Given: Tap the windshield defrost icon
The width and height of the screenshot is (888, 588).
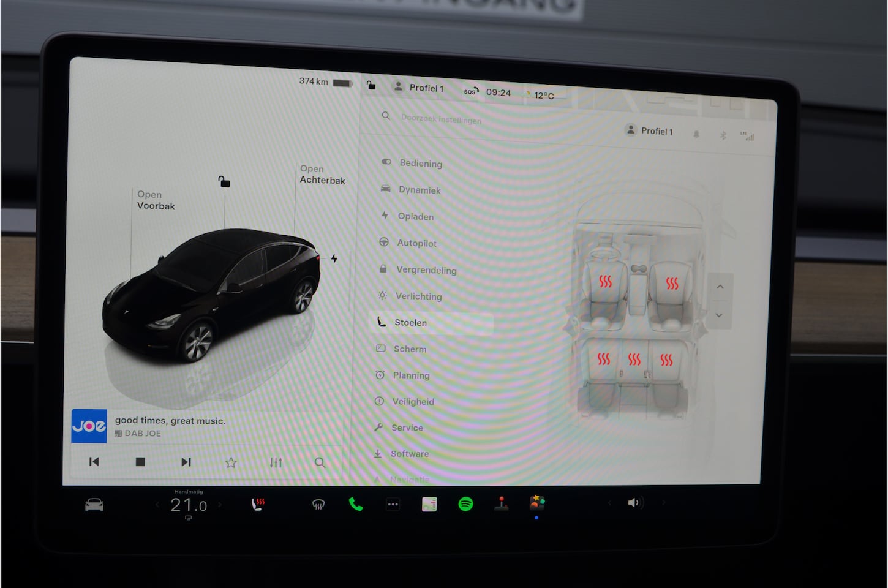Looking at the screenshot, I should click(x=318, y=505).
